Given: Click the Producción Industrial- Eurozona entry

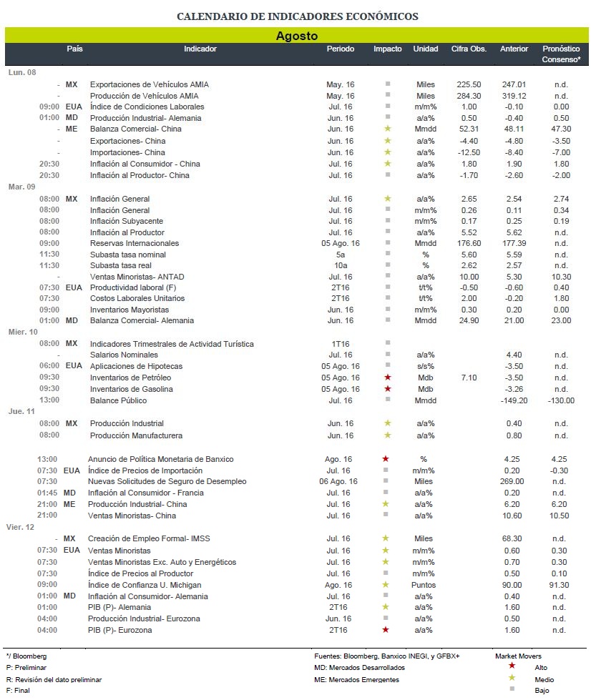Looking at the screenshot, I should (x=144, y=618).
